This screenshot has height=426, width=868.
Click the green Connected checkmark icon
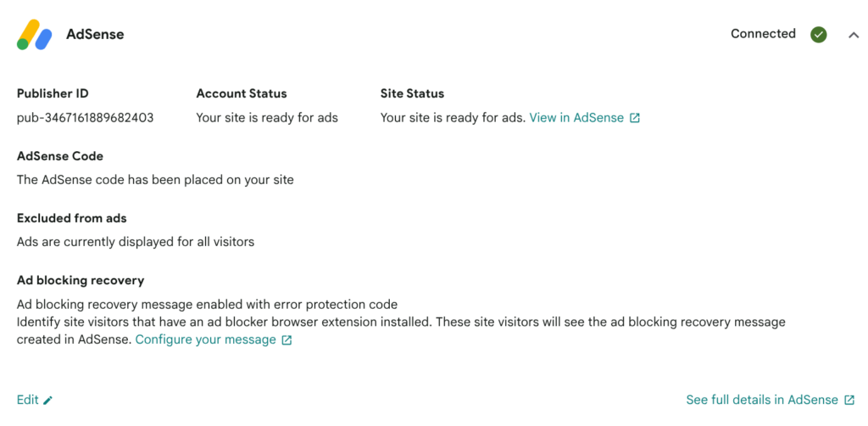point(819,34)
